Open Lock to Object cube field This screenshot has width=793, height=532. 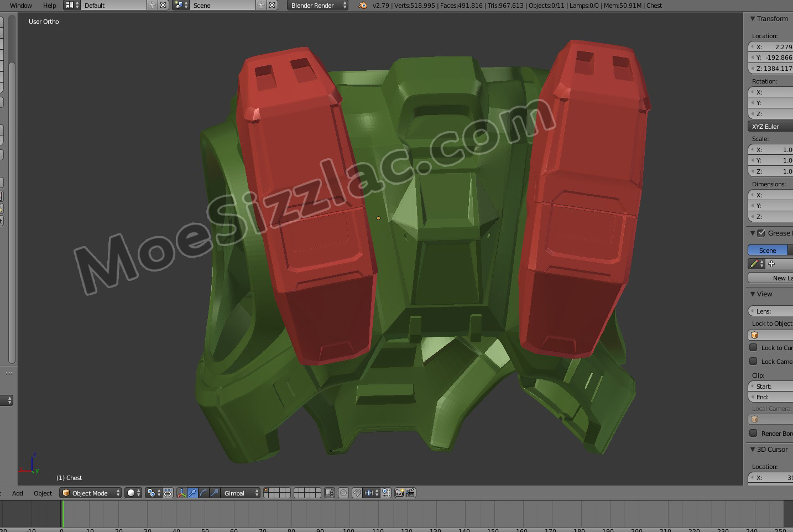pyautogui.click(x=770, y=335)
